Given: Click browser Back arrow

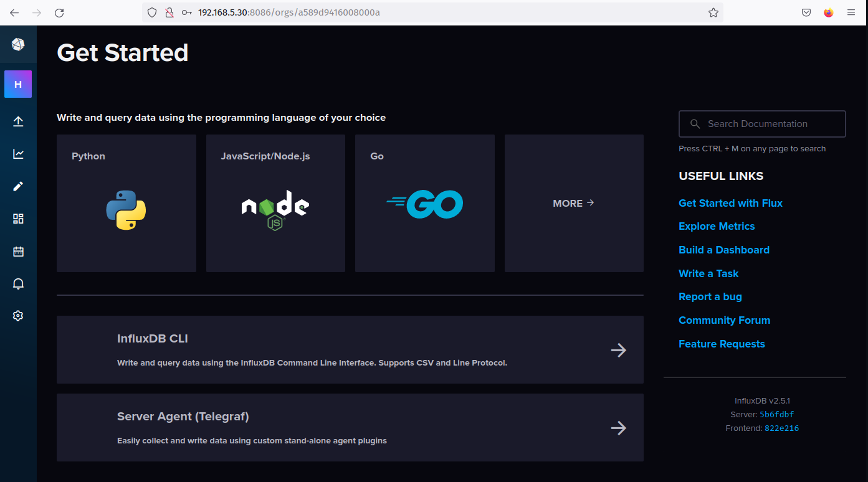Looking at the screenshot, I should pos(14,12).
